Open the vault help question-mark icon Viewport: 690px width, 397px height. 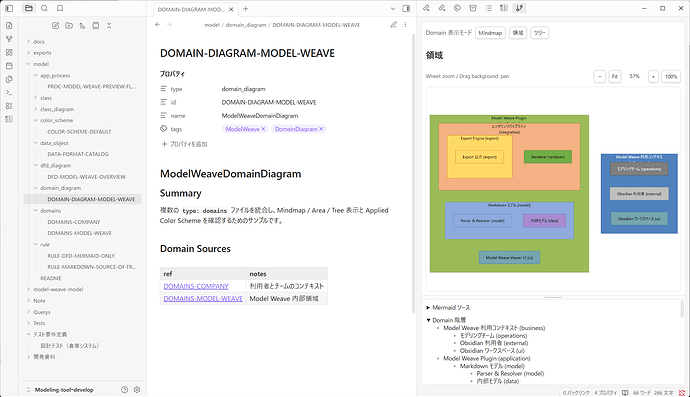125,390
